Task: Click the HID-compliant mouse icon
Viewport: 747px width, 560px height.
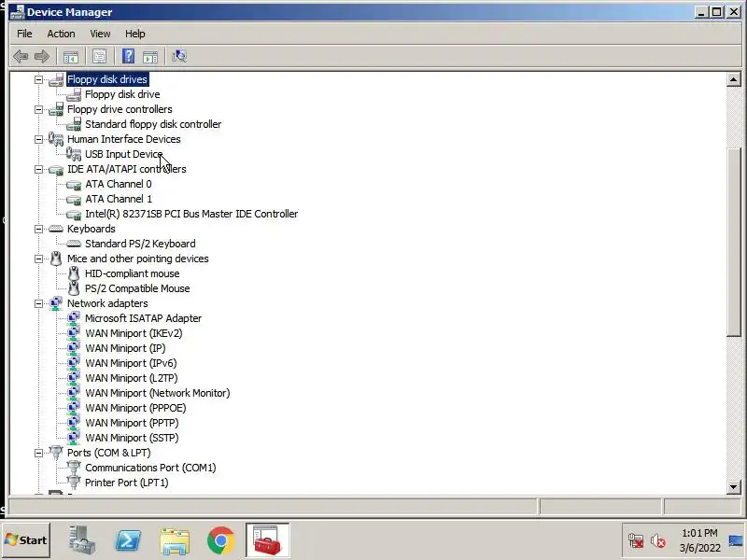Action: point(74,273)
